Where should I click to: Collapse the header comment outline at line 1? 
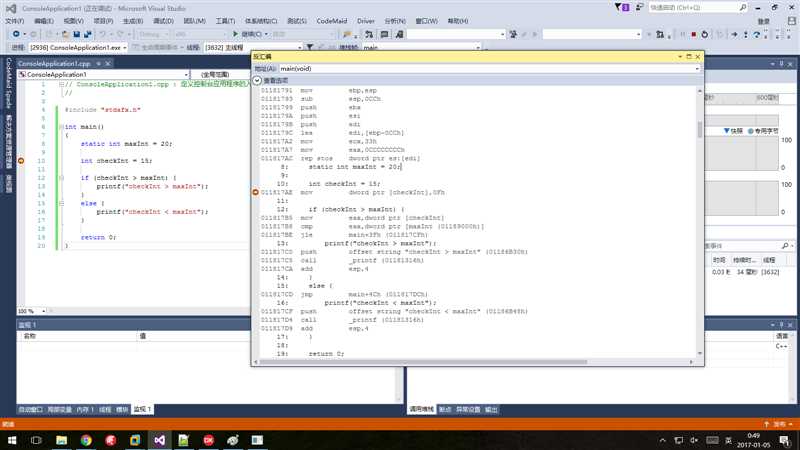point(61,84)
